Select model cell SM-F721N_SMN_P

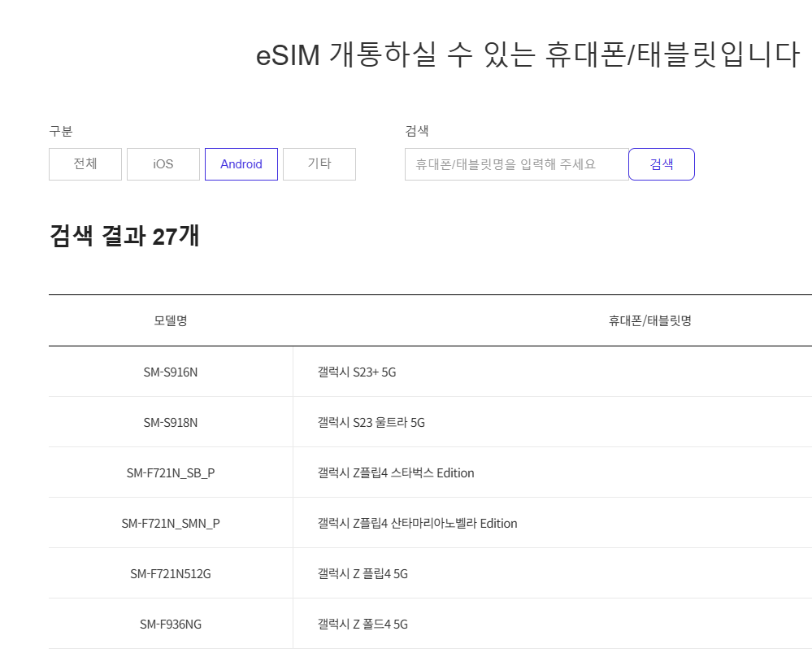coord(171,523)
